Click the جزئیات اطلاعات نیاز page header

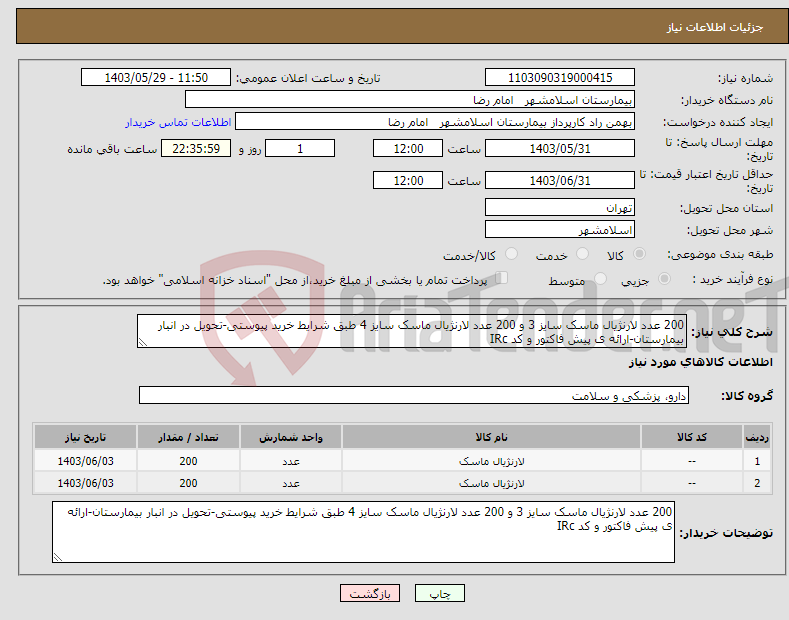click(x=715, y=27)
